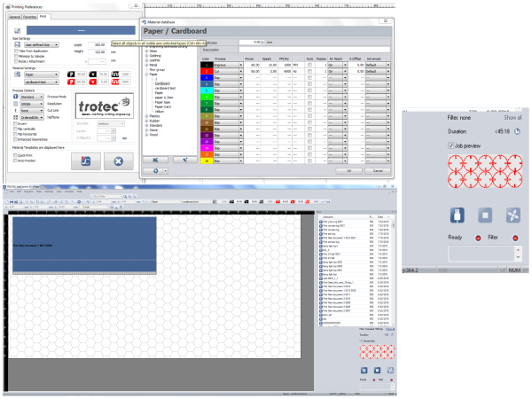Click the clock icon next to Duration <45:18
The width and height of the screenshot is (532, 399).
coord(517,131)
